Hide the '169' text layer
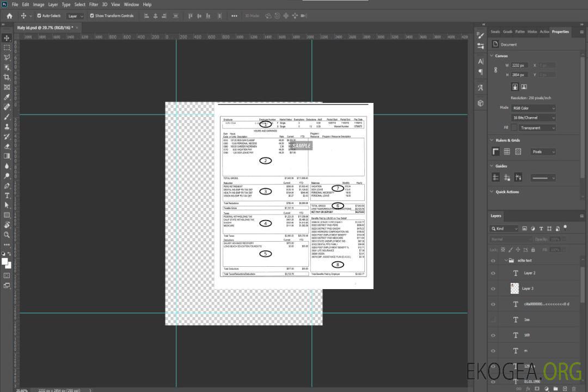This screenshot has width=588, height=392. (x=493, y=335)
